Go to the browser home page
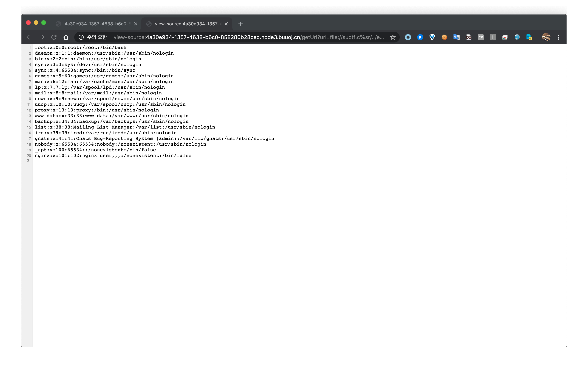Image resolution: width=588 pixels, height=375 pixels. click(x=66, y=37)
